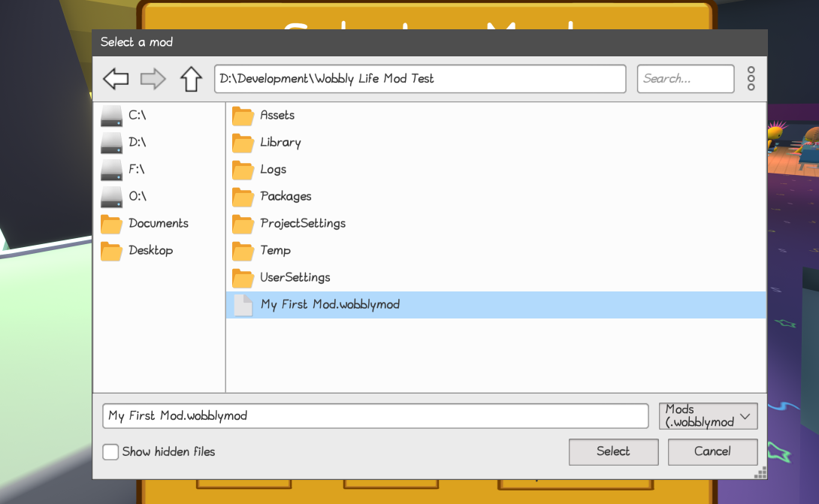
Task: Click the Library folder icon
Action: tap(243, 143)
